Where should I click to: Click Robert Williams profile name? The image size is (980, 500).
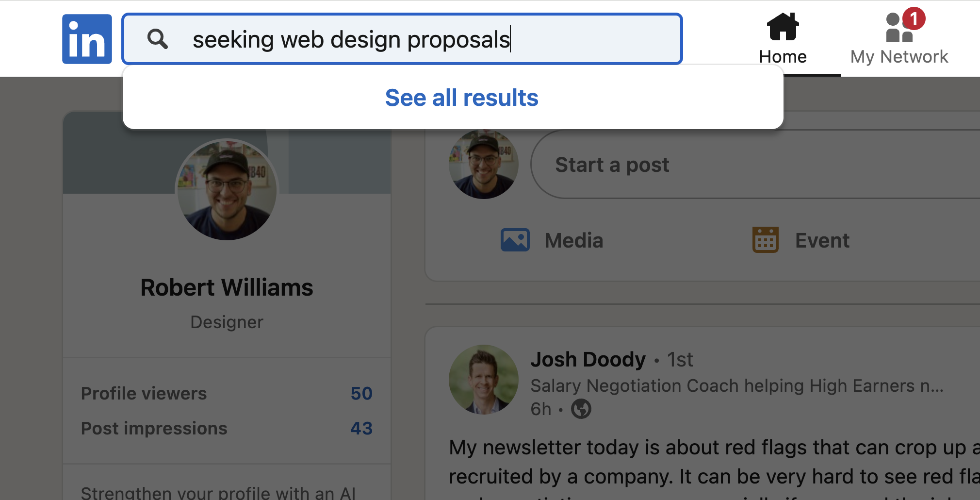[226, 287]
